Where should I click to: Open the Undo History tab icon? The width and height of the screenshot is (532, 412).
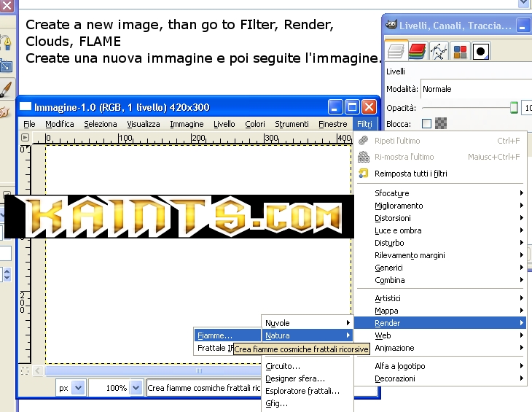point(481,52)
